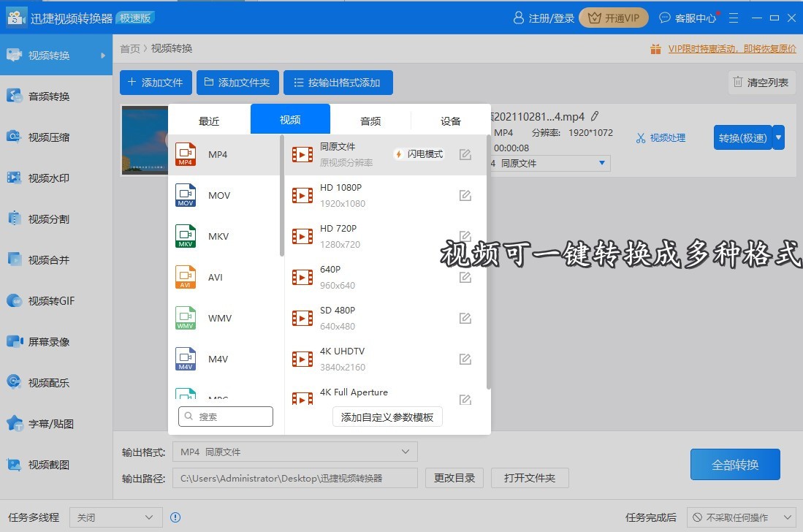
Task: Open VIP限时特惠活动 promotion link
Action: pos(732,49)
